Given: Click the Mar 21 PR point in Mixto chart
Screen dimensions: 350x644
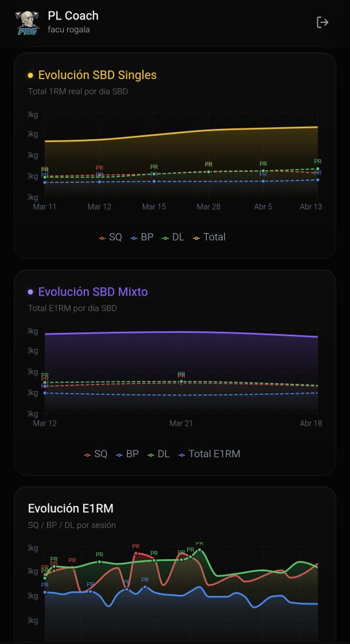Looking at the screenshot, I should coord(181,382).
